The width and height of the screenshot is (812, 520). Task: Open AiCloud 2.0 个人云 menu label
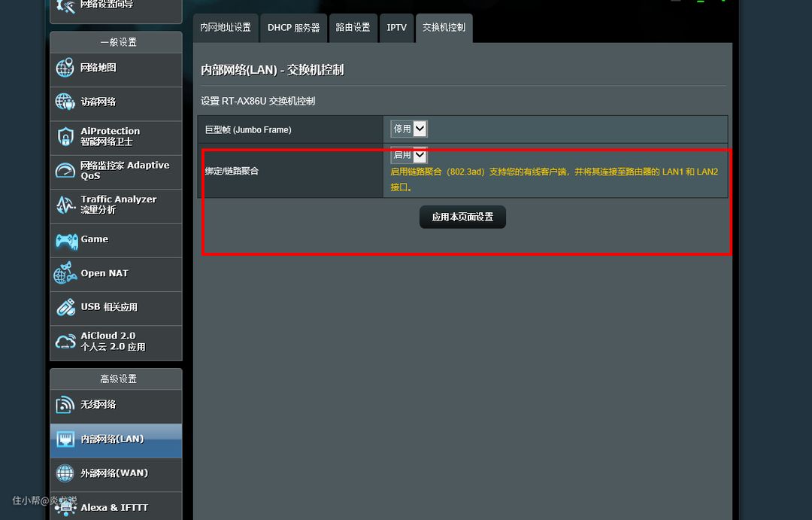(x=113, y=341)
